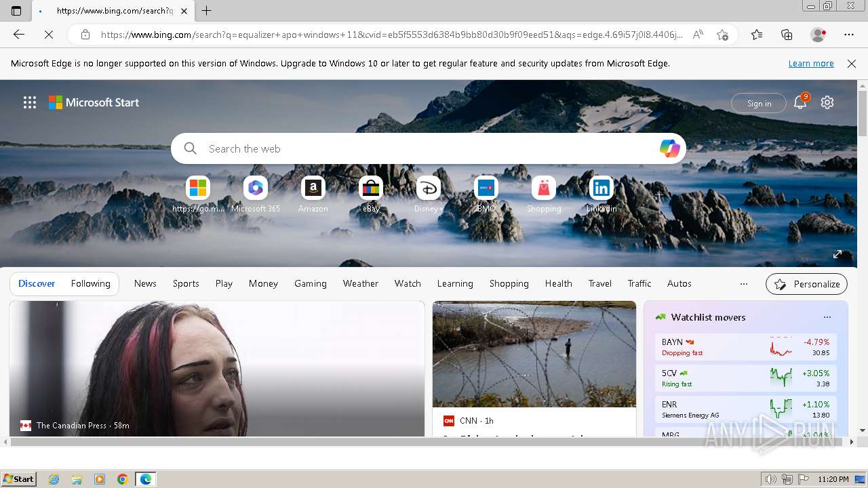This screenshot has height=488, width=868.
Task: Open the go.microsoft quick link tile
Action: 198,195
